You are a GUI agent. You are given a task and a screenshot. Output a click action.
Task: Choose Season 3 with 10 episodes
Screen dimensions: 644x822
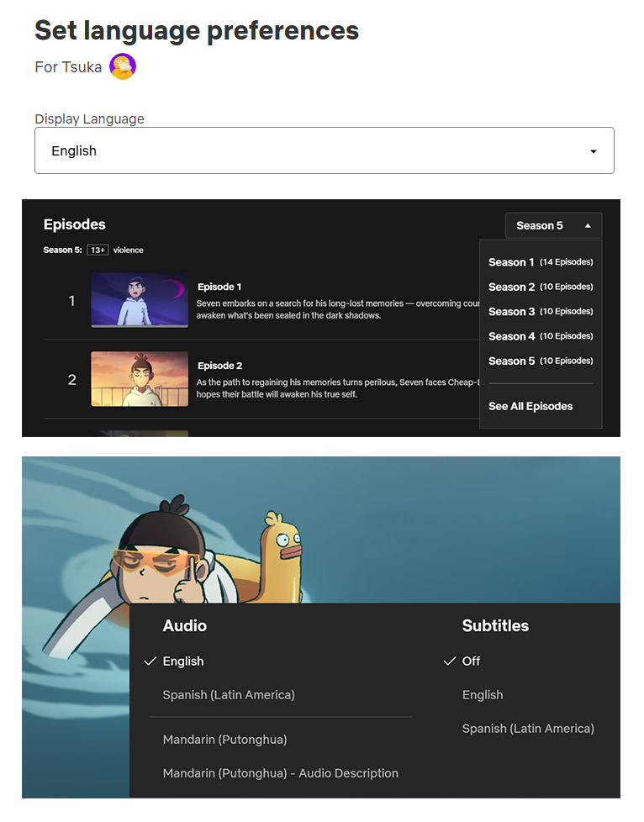click(x=540, y=312)
